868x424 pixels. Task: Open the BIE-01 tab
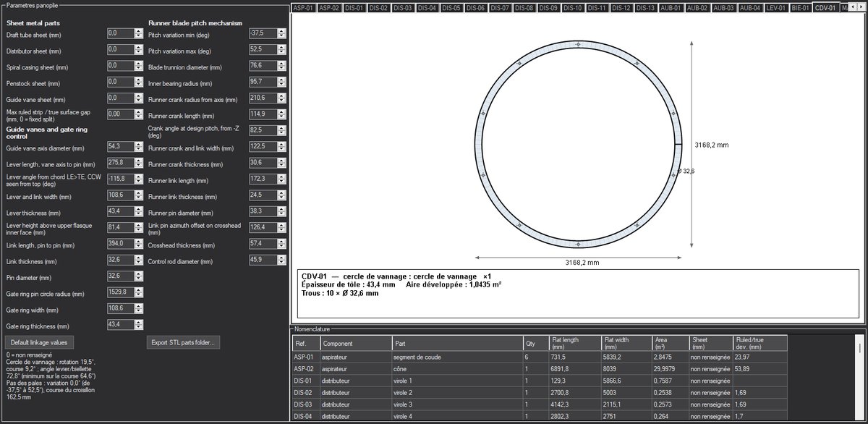(800, 8)
